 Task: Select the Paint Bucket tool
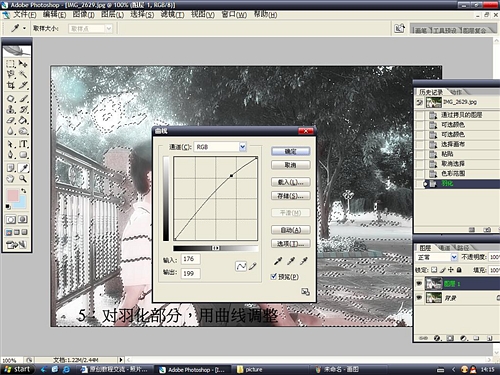pyautogui.click(x=23, y=120)
